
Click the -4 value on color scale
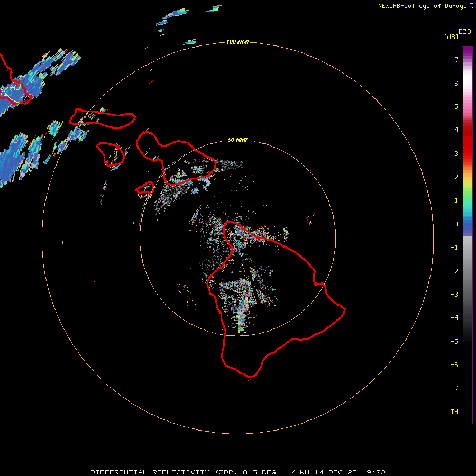(454, 318)
